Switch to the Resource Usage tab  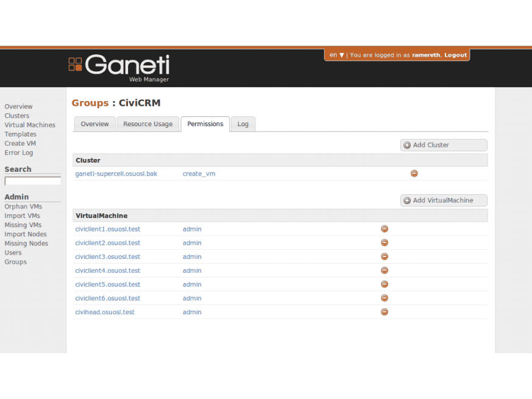[x=148, y=124]
